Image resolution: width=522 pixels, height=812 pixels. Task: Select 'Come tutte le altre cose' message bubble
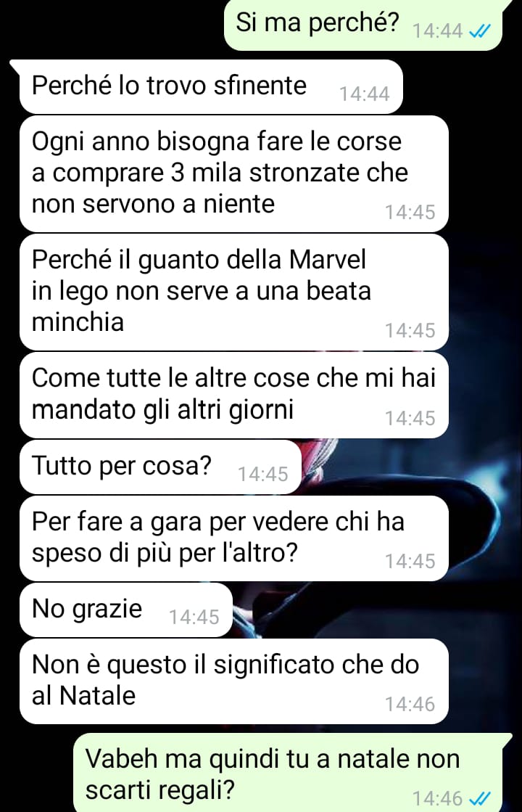234,395
